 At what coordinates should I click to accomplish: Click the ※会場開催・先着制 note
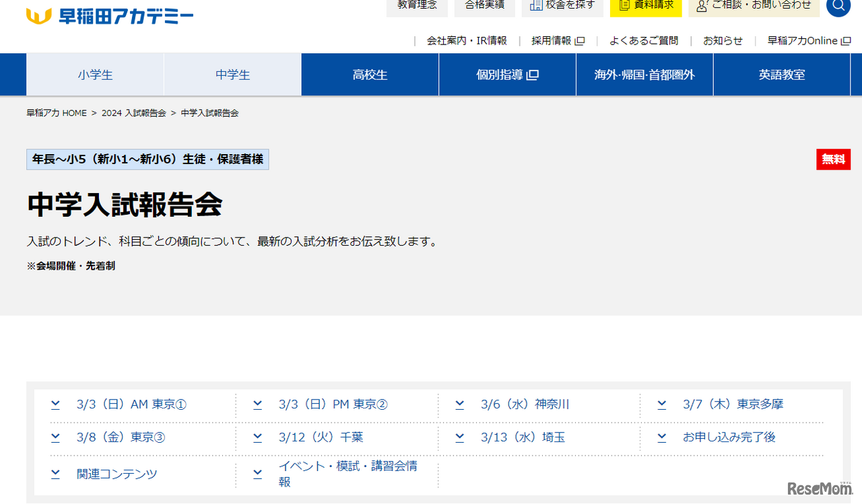[71, 266]
